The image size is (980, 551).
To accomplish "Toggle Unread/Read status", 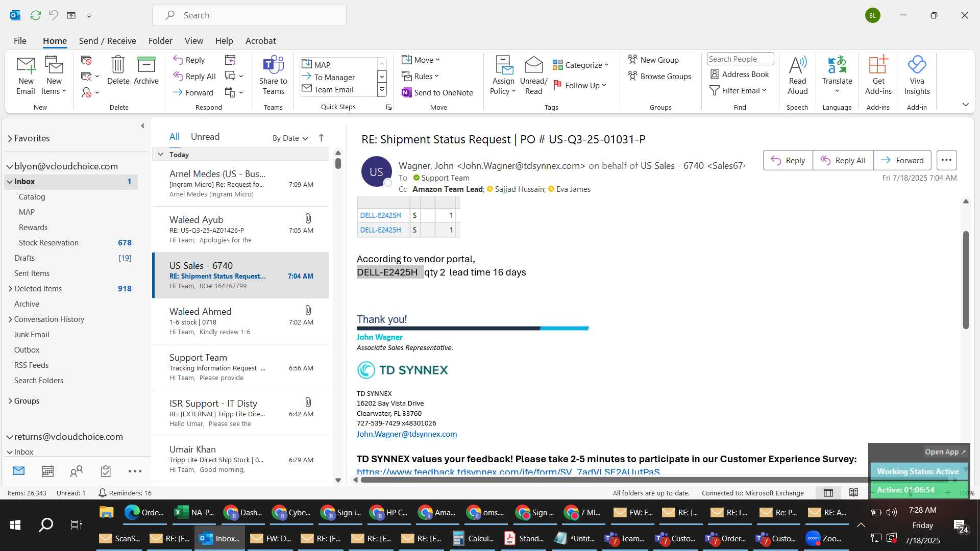I will coord(533,76).
